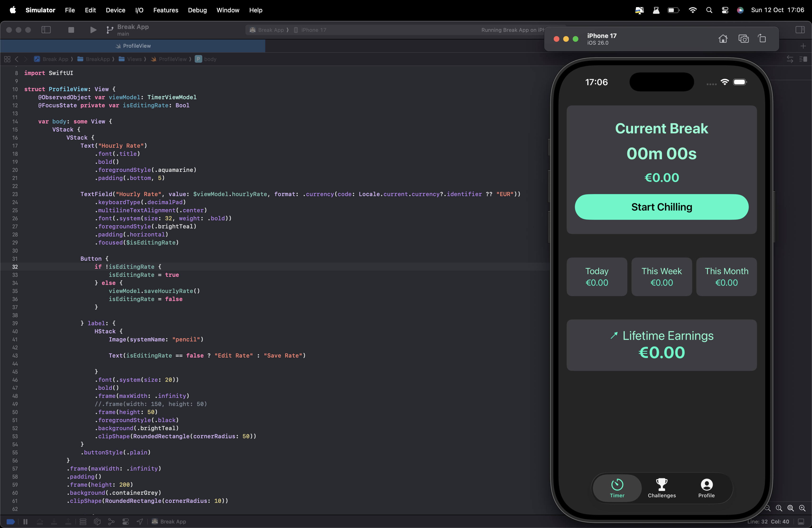
Task: Pause program execution in debug bar
Action: click(25, 522)
